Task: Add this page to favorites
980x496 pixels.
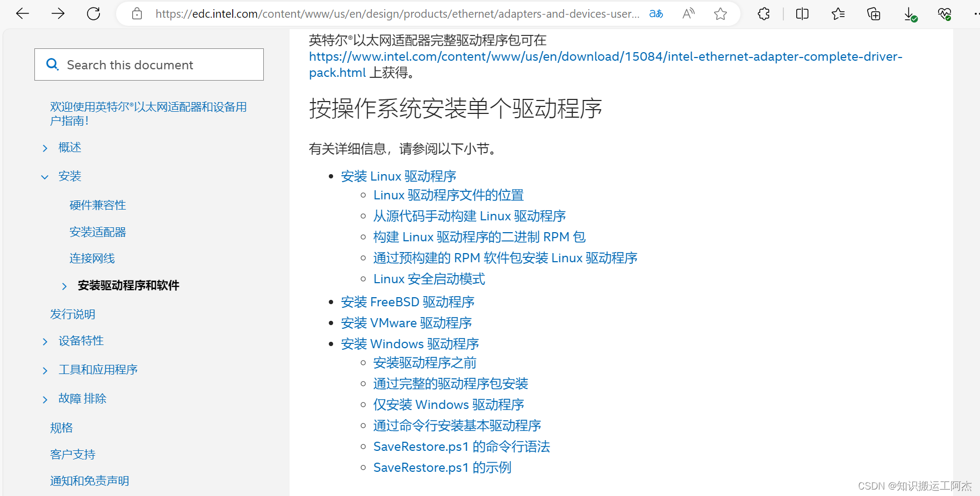Action: coord(720,13)
